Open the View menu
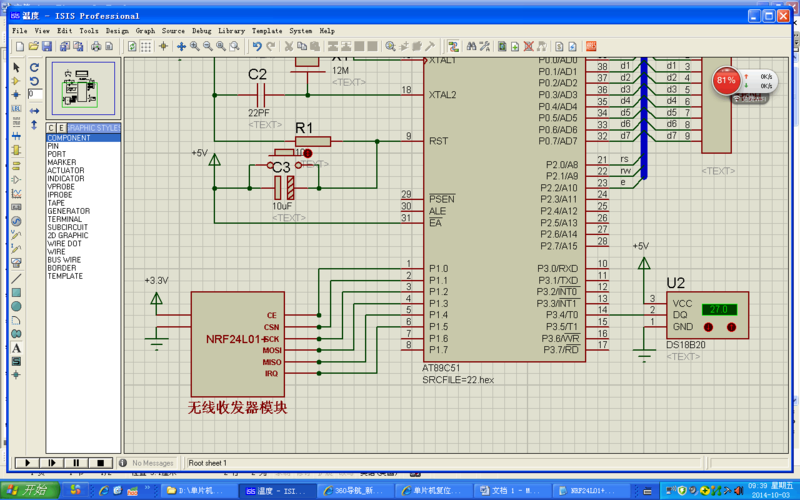The width and height of the screenshot is (800, 500). pyautogui.click(x=42, y=31)
